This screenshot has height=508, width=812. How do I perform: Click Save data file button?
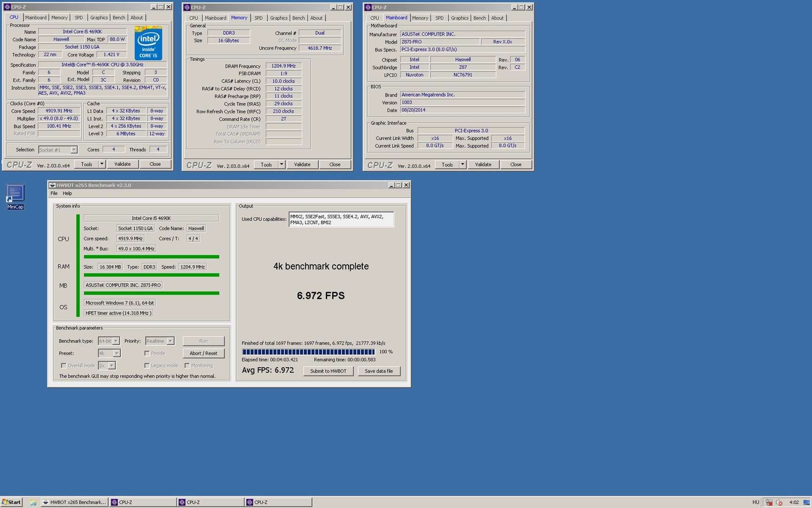379,371
